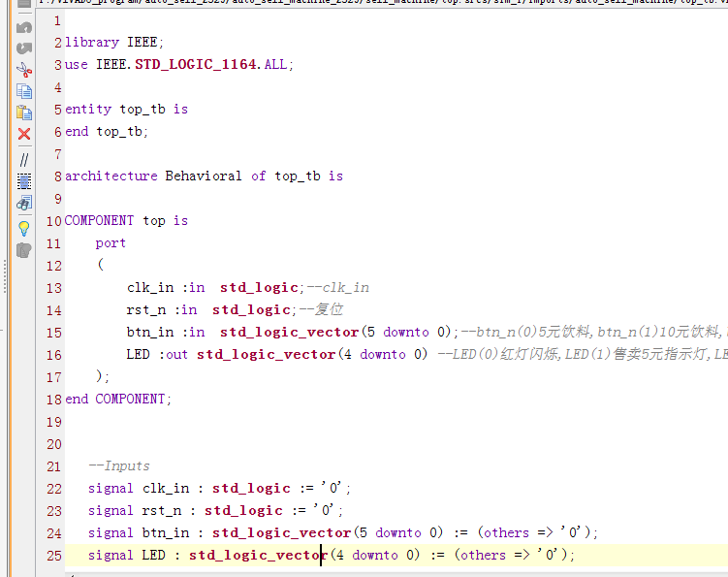
Task: Toggle line comments with the // icon
Action: (24, 160)
